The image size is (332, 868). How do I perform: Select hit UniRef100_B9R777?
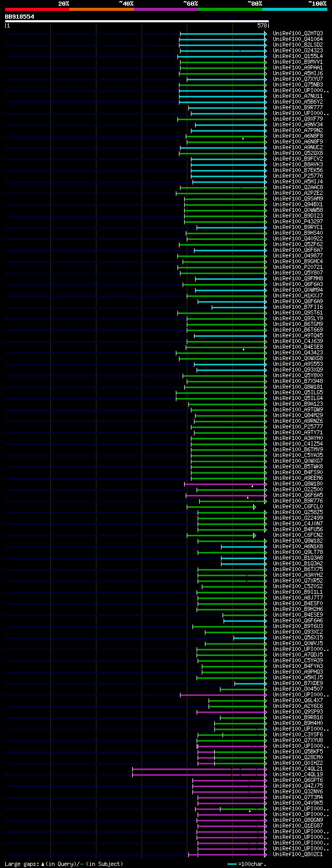click(x=298, y=107)
